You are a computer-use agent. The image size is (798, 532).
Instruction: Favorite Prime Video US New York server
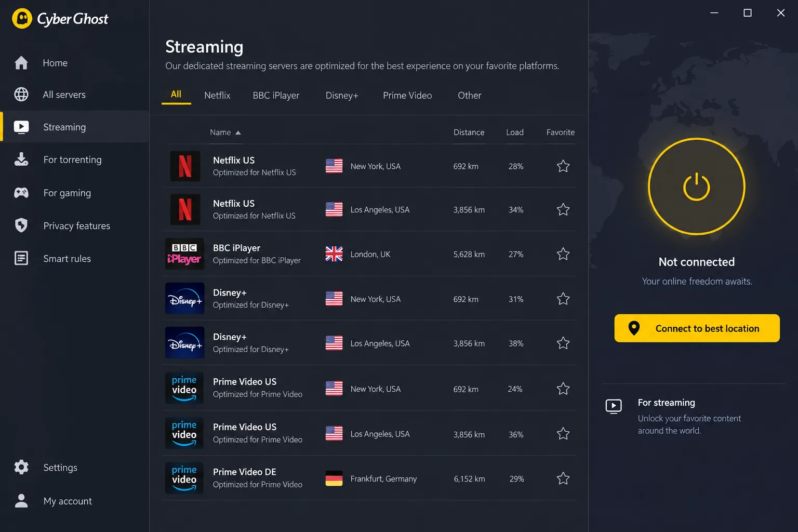563,389
